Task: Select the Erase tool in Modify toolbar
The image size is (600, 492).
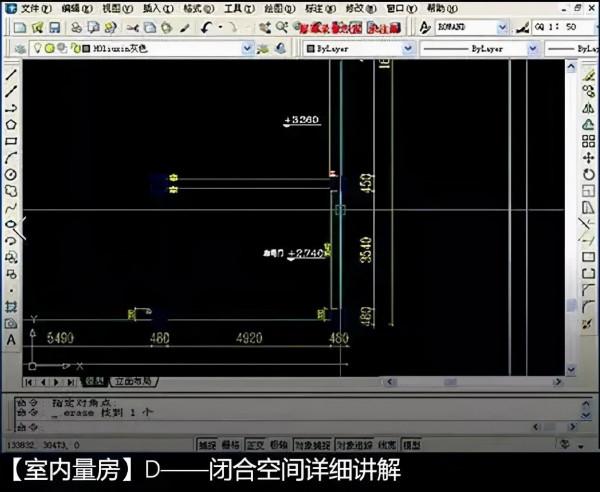Action: (588, 74)
